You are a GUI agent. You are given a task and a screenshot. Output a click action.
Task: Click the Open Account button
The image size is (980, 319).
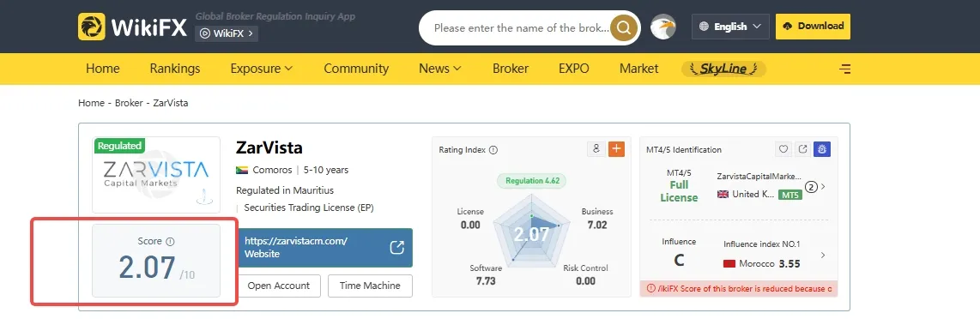[x=279, y=286]
